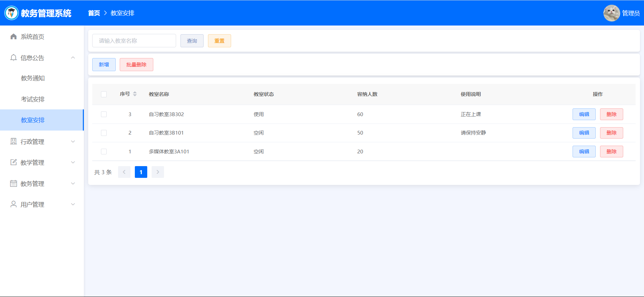Click the bell icon beside 信息公告
Screen dimensions: 644x297
point(13,58)
